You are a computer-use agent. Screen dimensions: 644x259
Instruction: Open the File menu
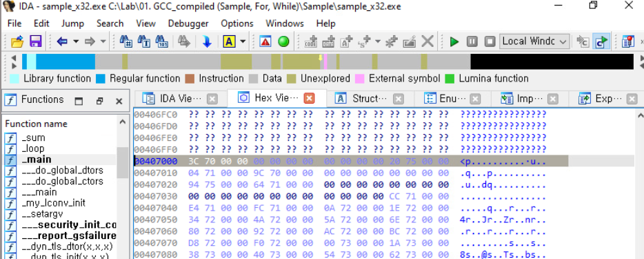14,23
